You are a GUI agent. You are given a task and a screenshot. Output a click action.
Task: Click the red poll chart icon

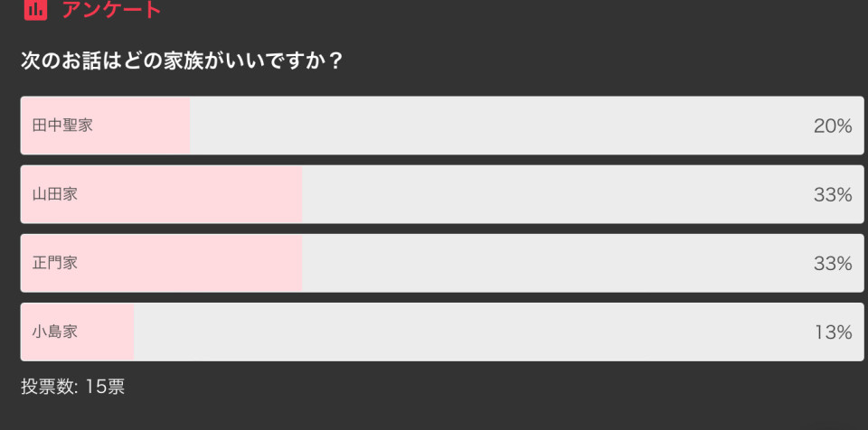(x=35, y=9)
